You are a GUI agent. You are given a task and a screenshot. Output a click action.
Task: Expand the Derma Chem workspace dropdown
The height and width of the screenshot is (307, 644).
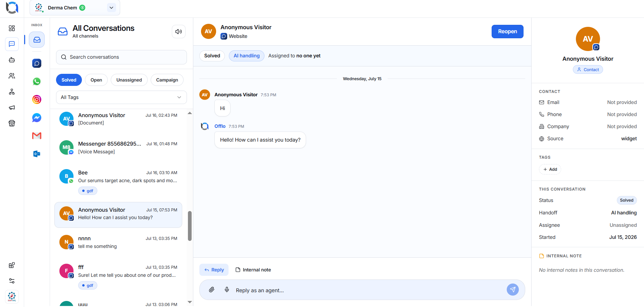(111, 8)
